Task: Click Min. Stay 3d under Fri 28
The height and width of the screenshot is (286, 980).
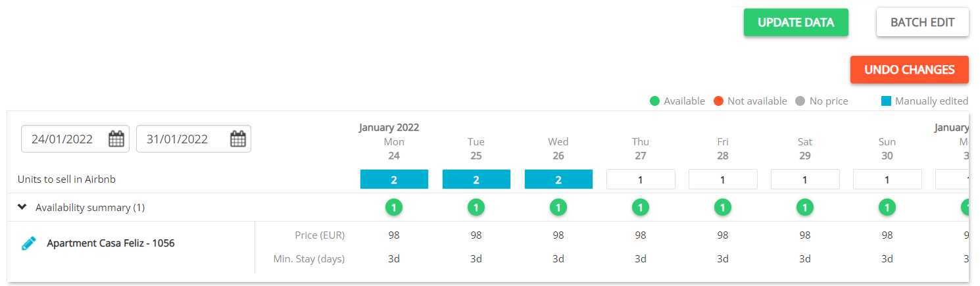Action: point(723,259)
